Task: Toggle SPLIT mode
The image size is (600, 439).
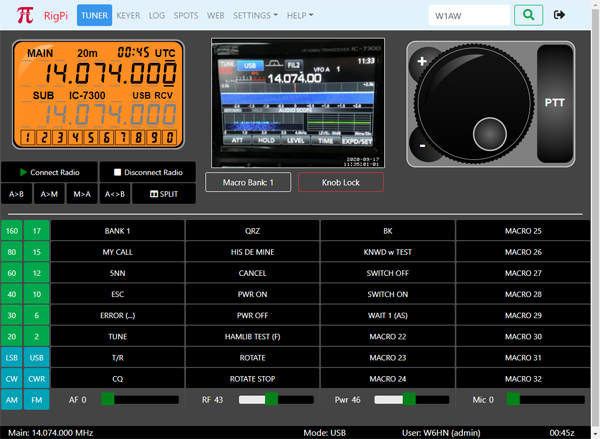Action: pos(164,194)
